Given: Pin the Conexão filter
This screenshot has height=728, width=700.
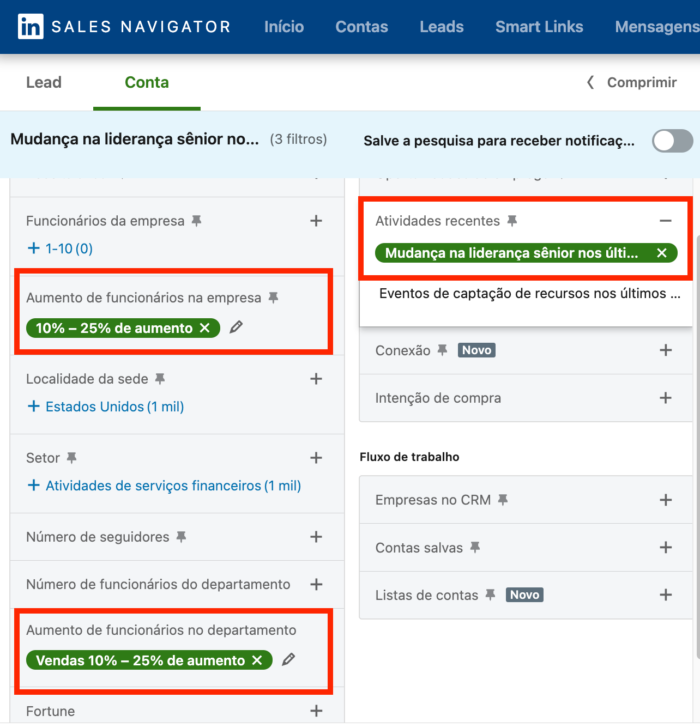Looking at the screenshot, I should pos(443,350).
